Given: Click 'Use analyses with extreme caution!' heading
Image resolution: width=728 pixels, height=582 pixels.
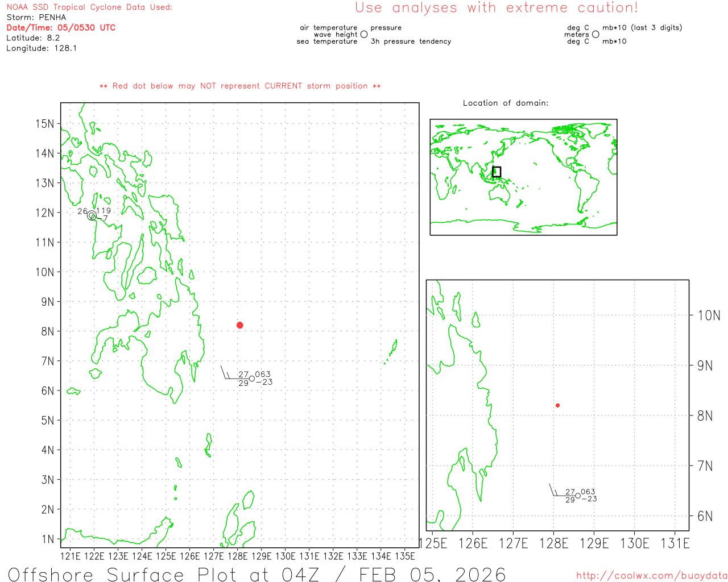Looking at the screenshot, I should click(x=496, y=8).
